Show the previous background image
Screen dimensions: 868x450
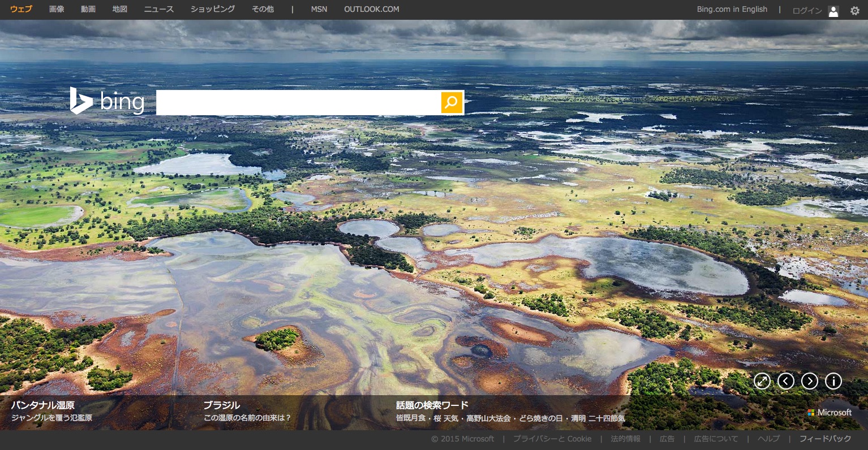[x=786, y=381]
